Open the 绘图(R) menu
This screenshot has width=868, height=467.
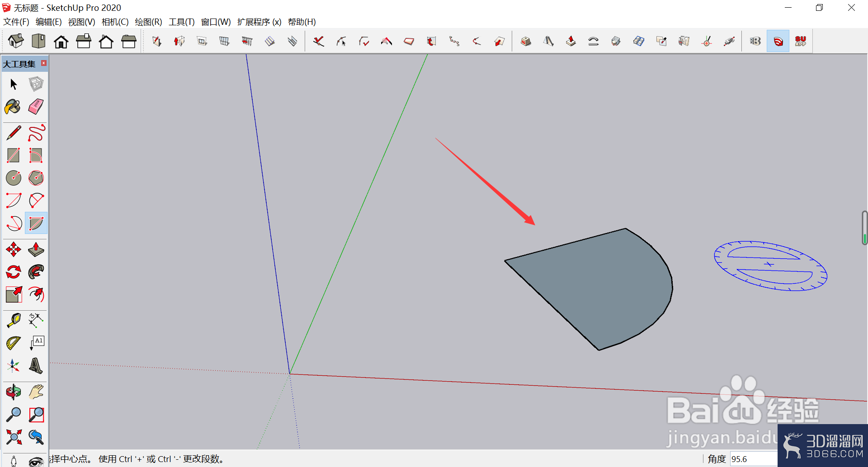point(149,22)
